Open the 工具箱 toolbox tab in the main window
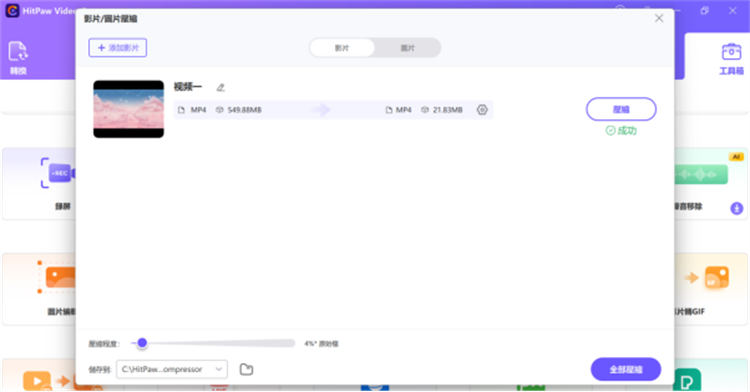The width and height of the screenshot is (750, 392). 731,59
